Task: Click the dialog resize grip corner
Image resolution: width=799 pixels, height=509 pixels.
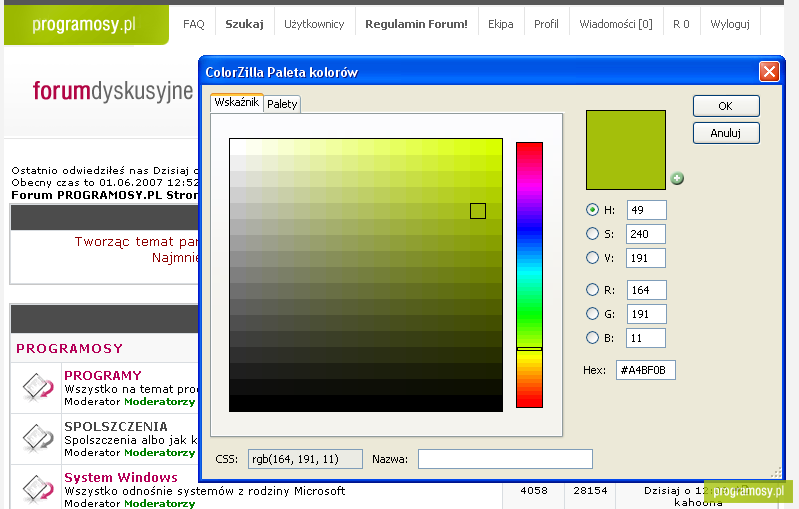Action: point(776,472)
